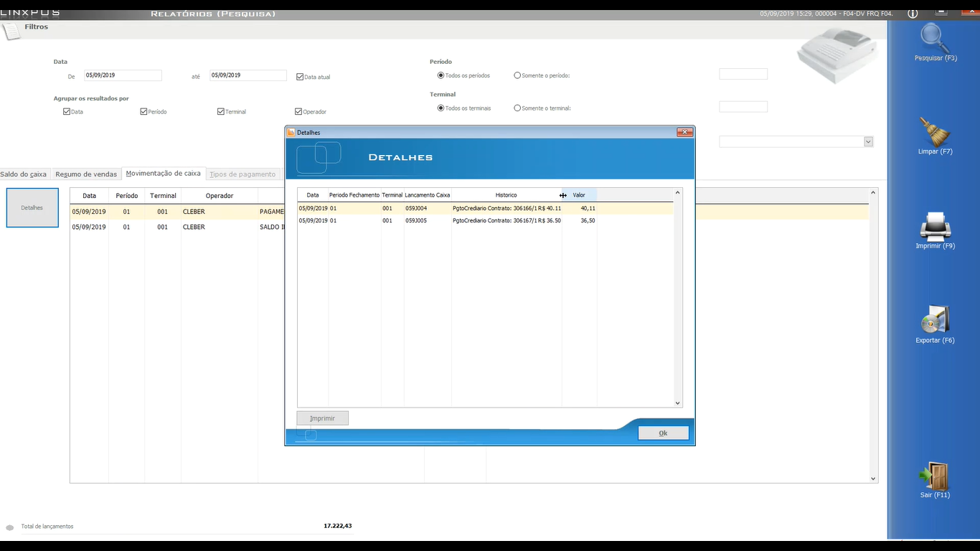
Task: Select the row with lancamento 059J005
Action: 486,221
